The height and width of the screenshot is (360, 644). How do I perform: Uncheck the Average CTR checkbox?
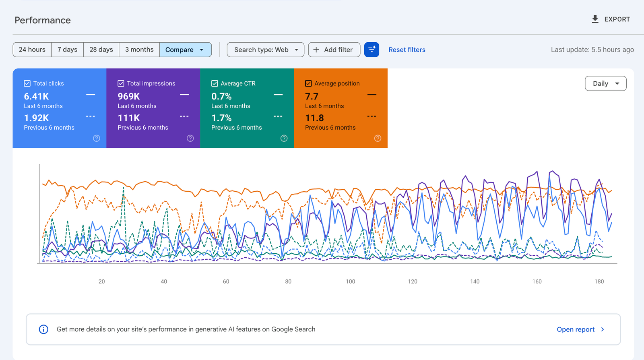tap(215, 83)
